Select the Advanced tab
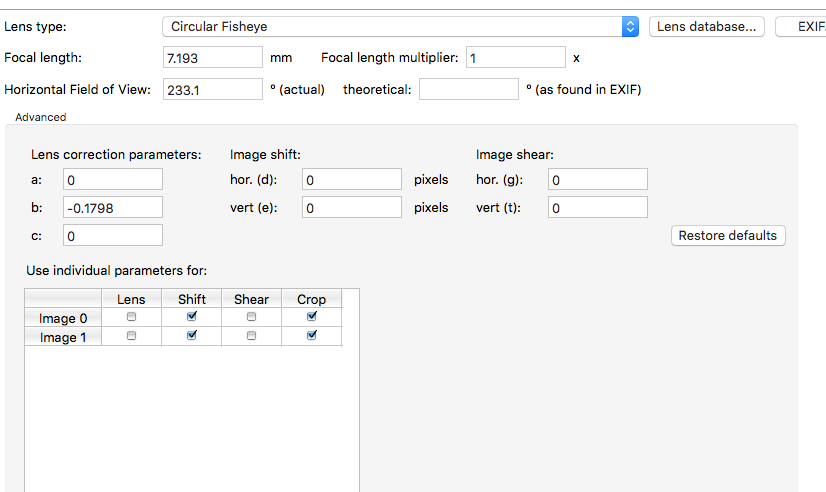This screenshot has width=826, height=492. coord(41,117)
